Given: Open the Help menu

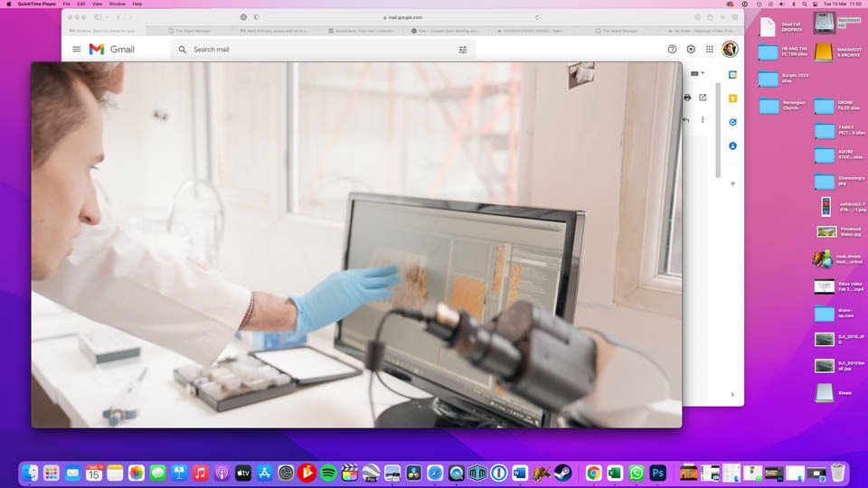Looking at the screenshot, I should pyautogui.click(x=137, y=4).
